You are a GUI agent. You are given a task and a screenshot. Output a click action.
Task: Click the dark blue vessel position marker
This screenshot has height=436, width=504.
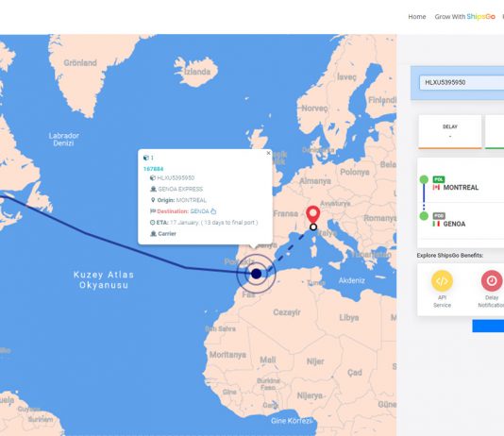[256, 274]
